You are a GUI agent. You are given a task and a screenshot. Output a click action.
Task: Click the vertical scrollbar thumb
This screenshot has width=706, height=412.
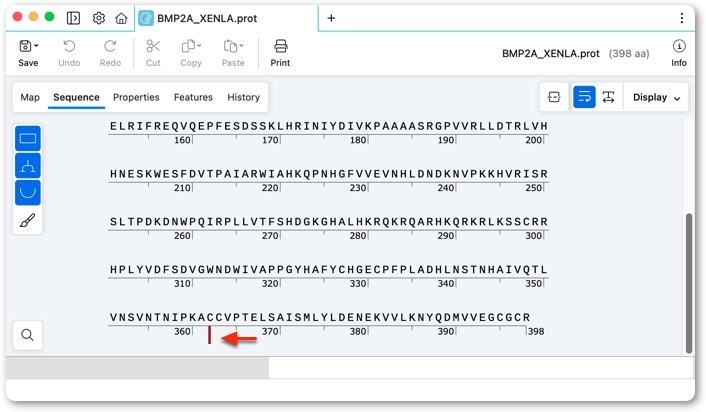688,283
